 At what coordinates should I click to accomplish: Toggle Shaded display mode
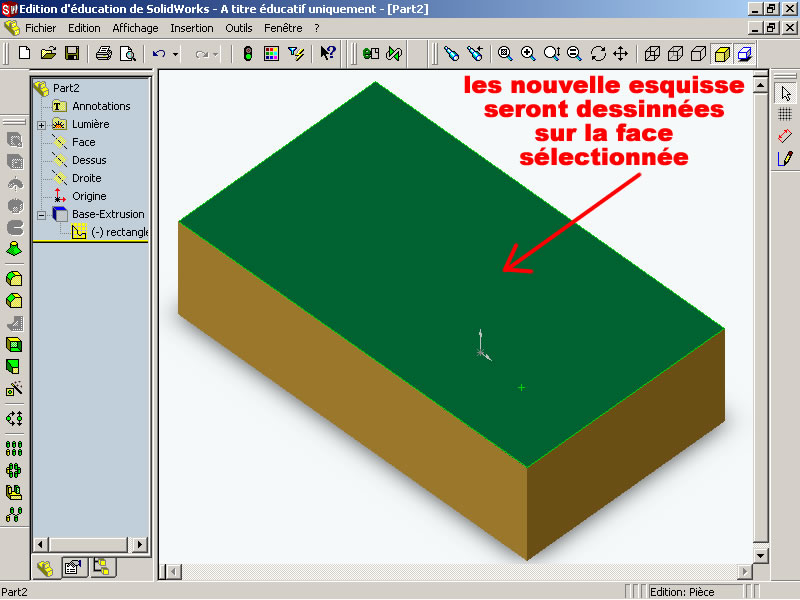point(721,54)
